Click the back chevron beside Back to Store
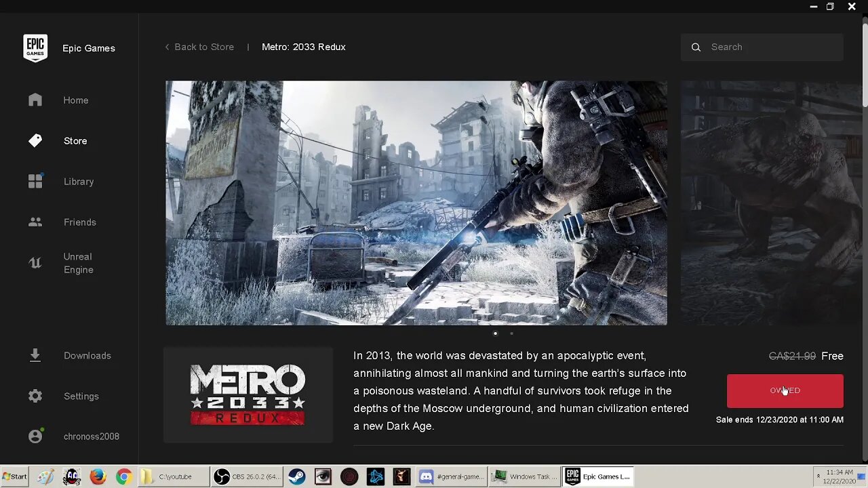 (x=167, y=47)
